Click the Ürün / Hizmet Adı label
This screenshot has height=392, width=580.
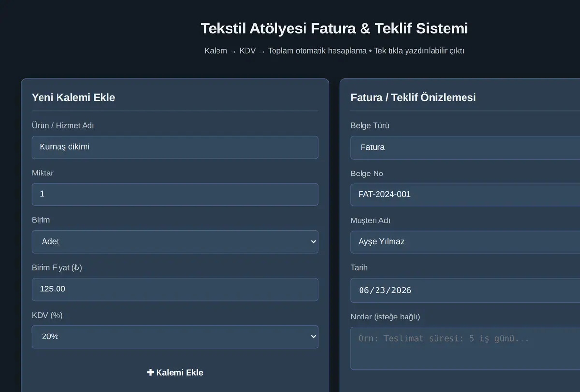pyautogui.click(x=63, y=126)
